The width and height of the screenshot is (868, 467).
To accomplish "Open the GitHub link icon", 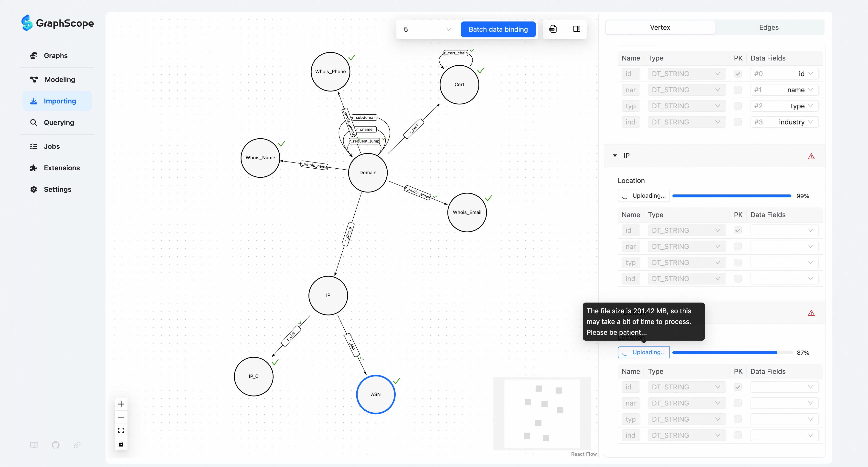I will 56,445.
